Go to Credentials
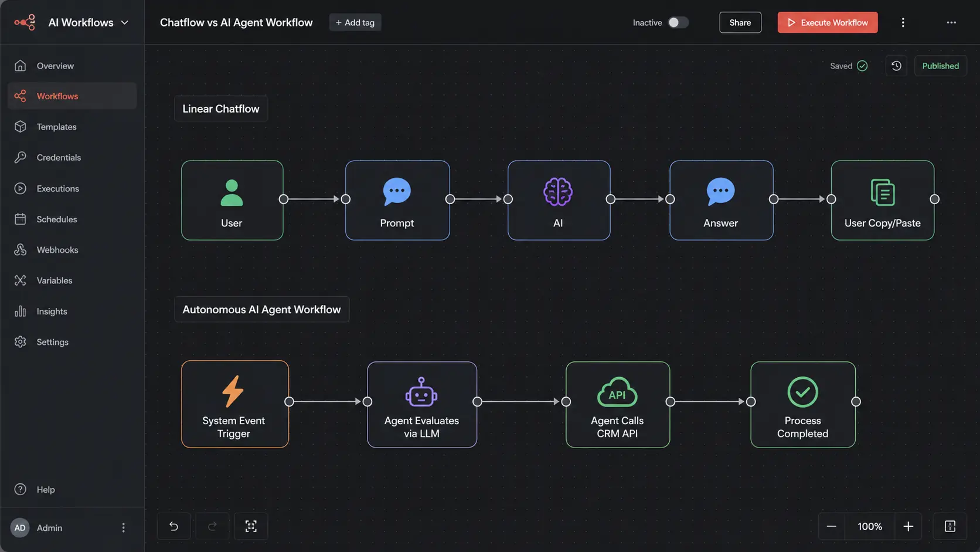 (x=72, y=157)
